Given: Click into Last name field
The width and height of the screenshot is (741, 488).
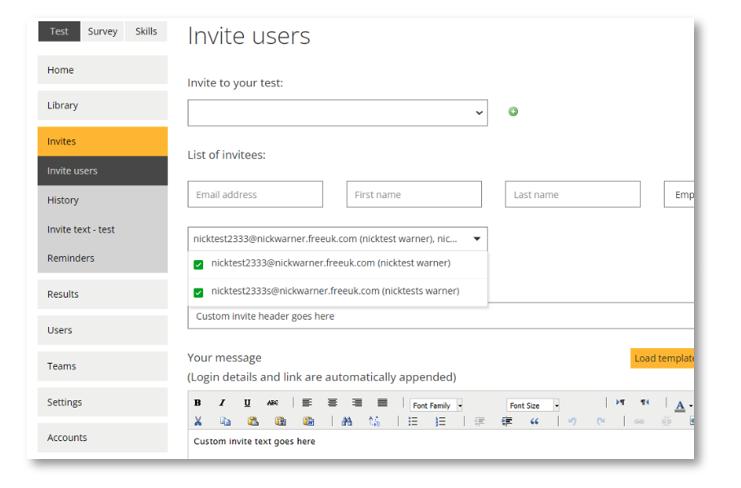Looking at the screenshot, I should point(573,194).
